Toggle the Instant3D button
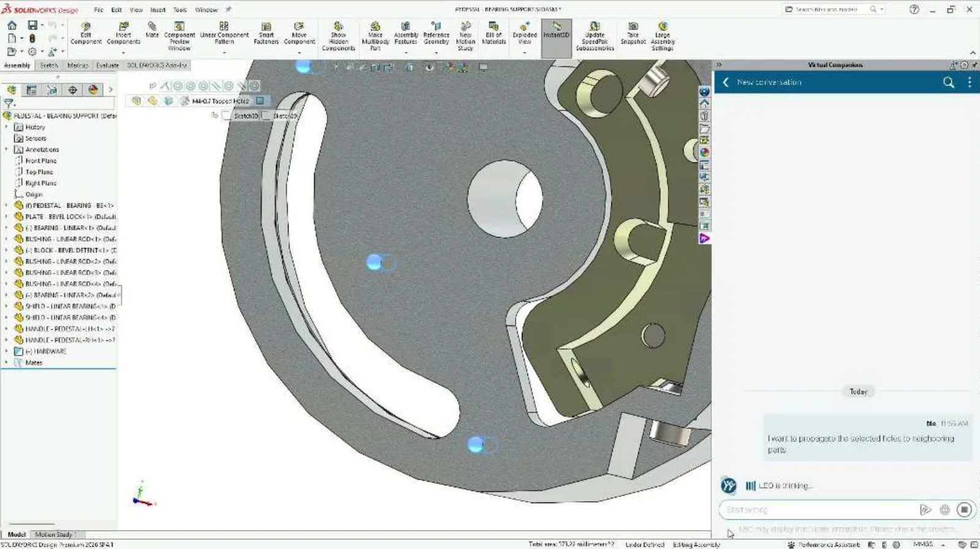 click(556, 38)
